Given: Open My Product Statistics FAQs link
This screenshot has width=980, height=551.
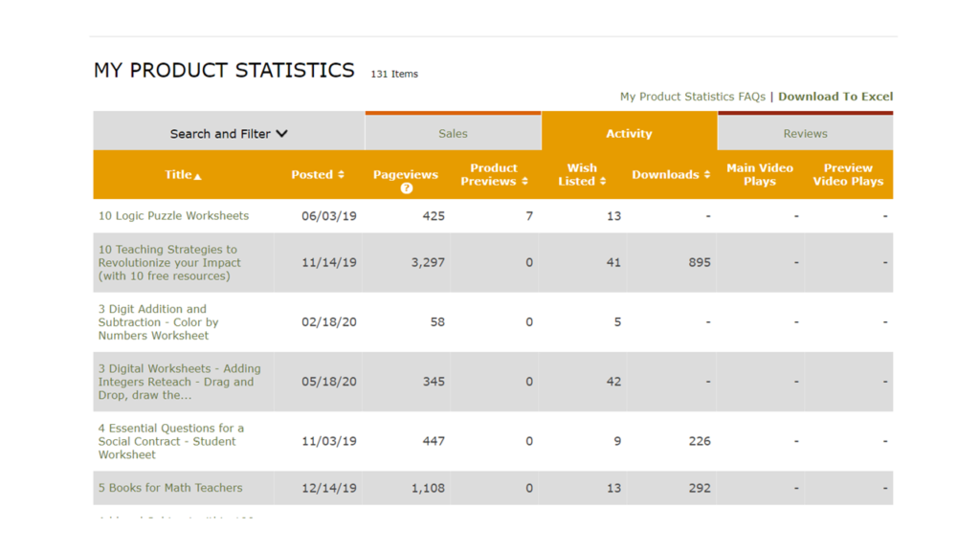Looking at the screenshot, I should pyautogui.click(x=692, y=97).
